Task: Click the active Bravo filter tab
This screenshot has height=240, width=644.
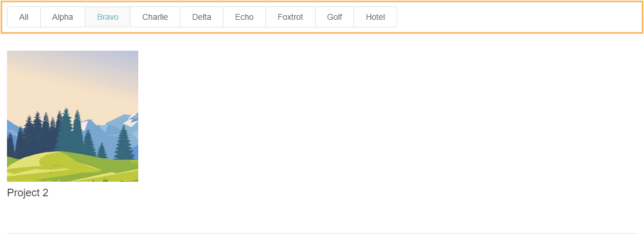Action: 107,17
